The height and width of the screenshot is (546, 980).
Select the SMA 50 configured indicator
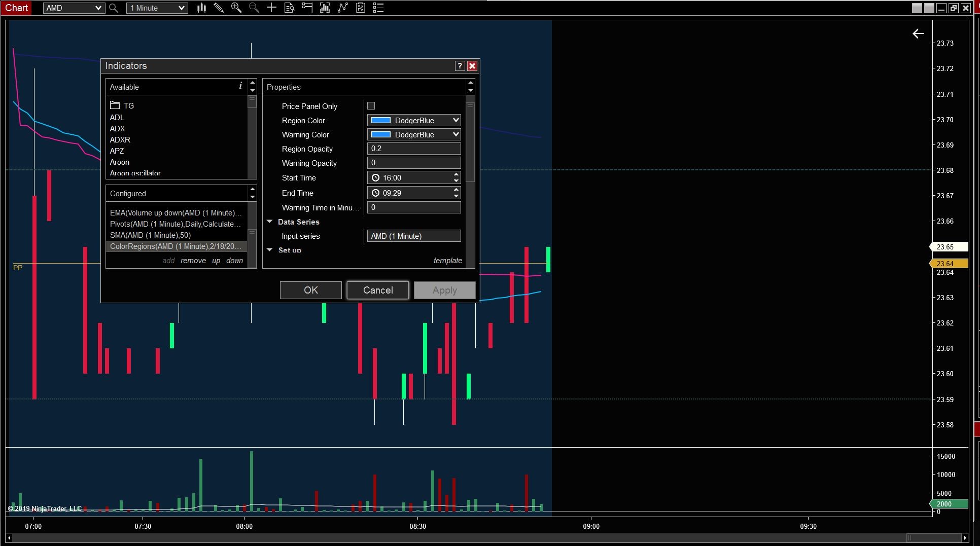(x=176, y=235)
